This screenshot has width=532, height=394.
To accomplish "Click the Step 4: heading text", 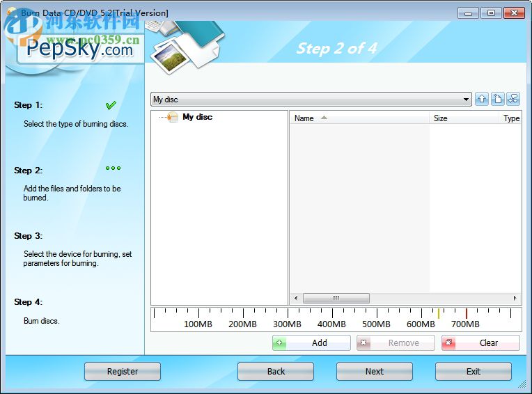I will pos(28,302).
